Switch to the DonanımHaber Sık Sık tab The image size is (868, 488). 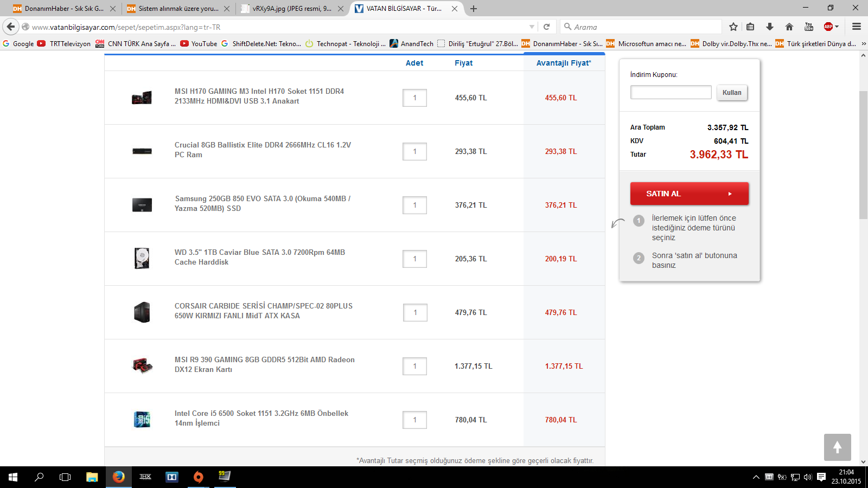[64, 9]
